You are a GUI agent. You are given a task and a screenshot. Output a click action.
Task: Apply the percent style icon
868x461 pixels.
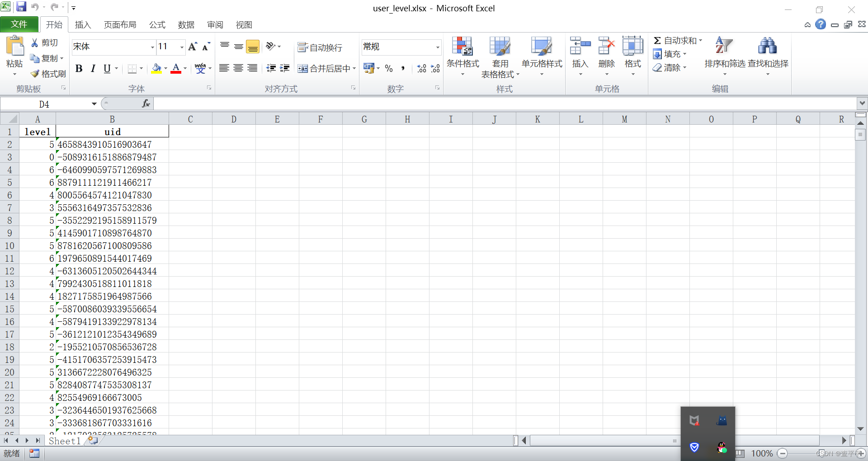point(389,68)
